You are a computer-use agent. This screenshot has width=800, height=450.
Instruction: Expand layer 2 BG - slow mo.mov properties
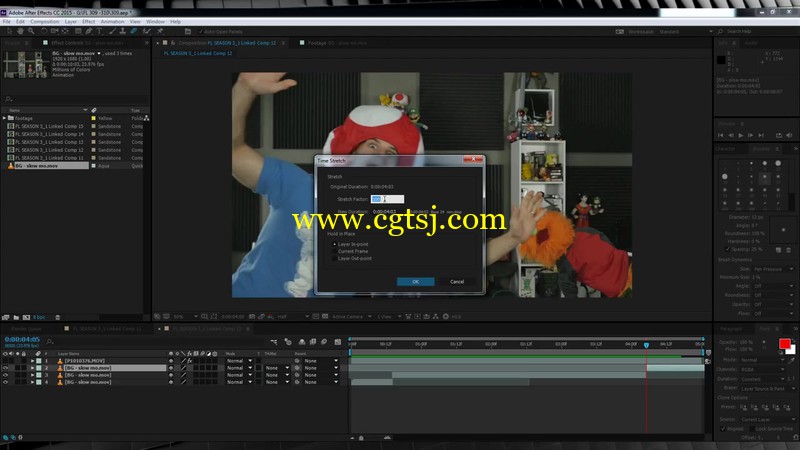[x=33, y=368]
